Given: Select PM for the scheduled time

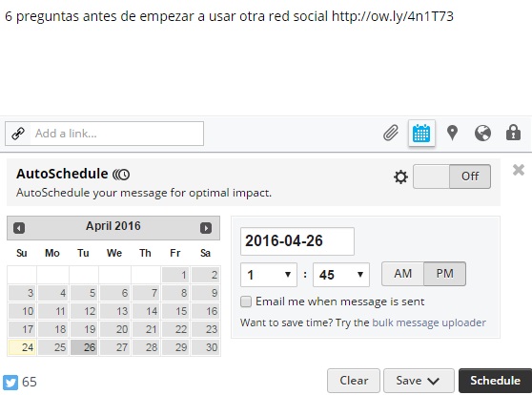Looking at the screenshot, I should 444,274.
